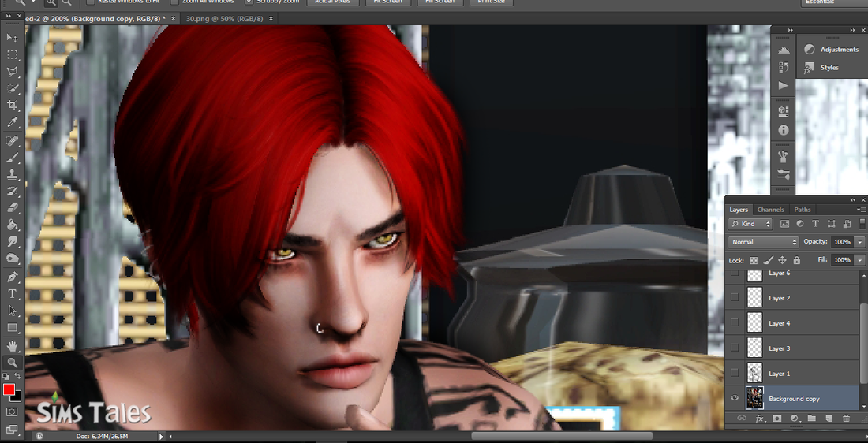Select the Horizontal Type tool
The image size is (868, 443).
[x=12, y=294]
